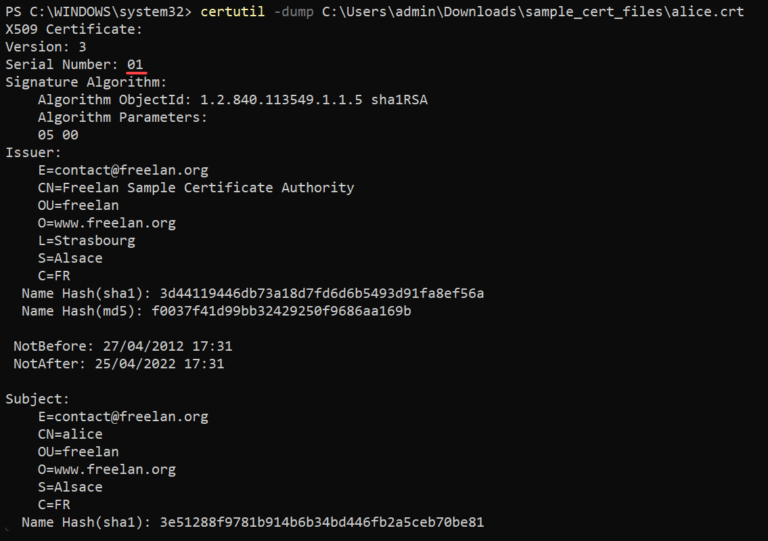Click the Issuer Name Hash(sha1) value
Viewport: 768px width, 541px height.
click(322, 293)
